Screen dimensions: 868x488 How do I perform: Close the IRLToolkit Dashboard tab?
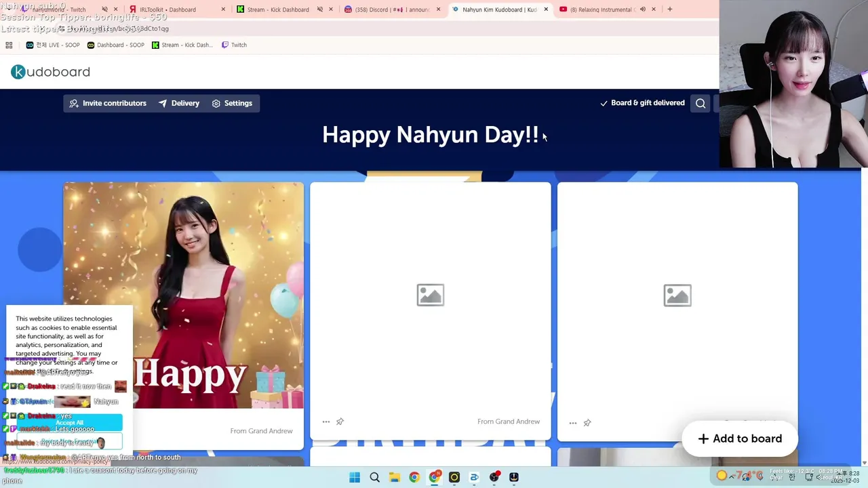[x=224, y=9]
